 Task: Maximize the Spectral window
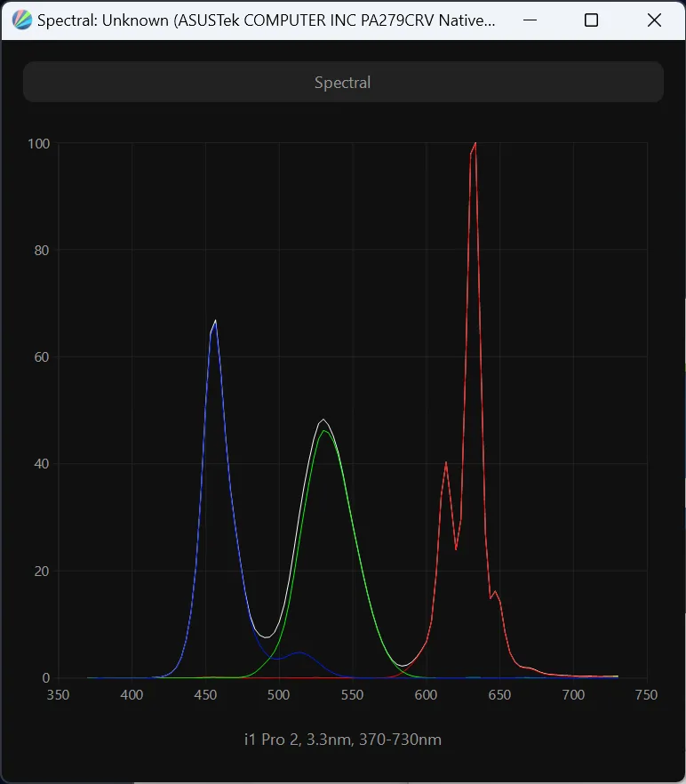591,20
